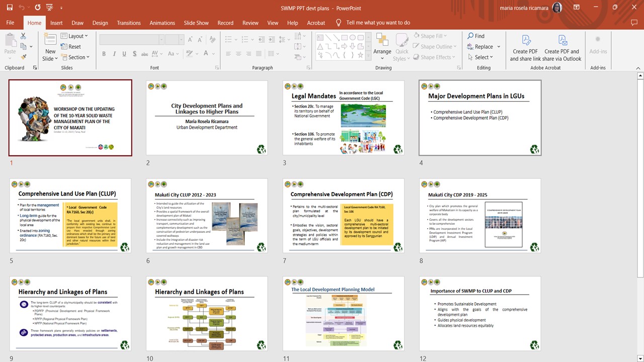Click the Start From Beginning icon in title bar
Screen dimensions: 644x362
50,8
